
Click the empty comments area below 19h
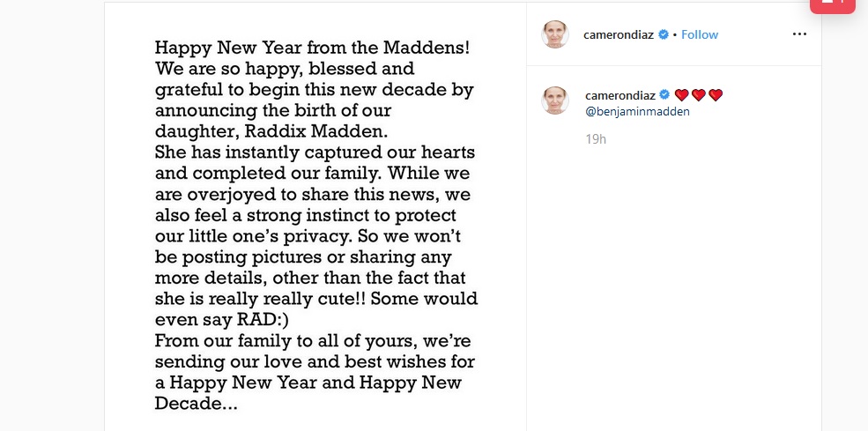click(x=674, y=288)
